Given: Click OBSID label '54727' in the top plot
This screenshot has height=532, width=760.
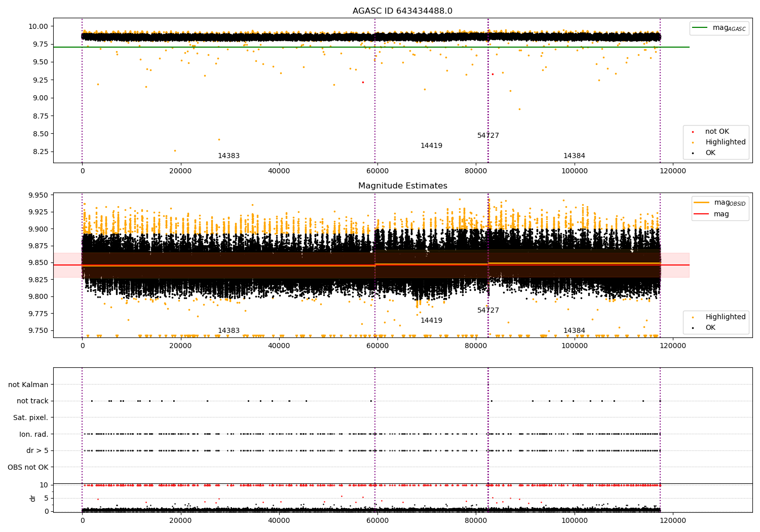Looking at the screenshot, I should (488, 136).
